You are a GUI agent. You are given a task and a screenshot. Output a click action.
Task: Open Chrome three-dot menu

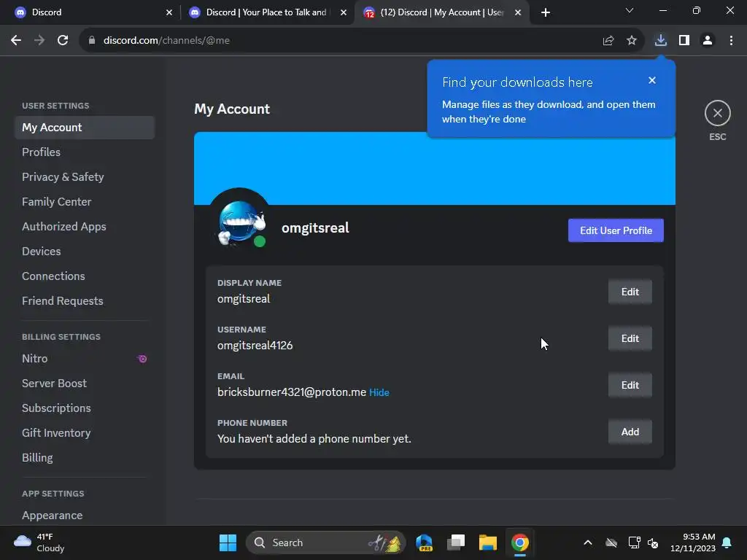click(731, 41)
